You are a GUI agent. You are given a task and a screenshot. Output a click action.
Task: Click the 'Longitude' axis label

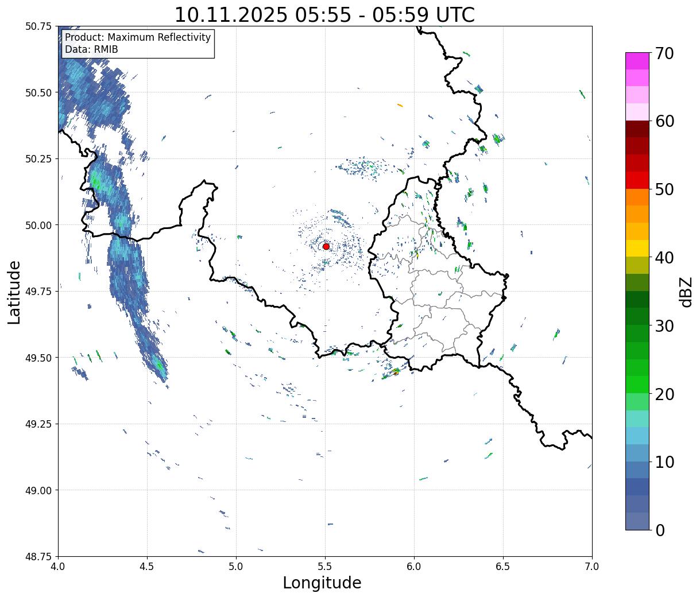(x=322, y=583)
